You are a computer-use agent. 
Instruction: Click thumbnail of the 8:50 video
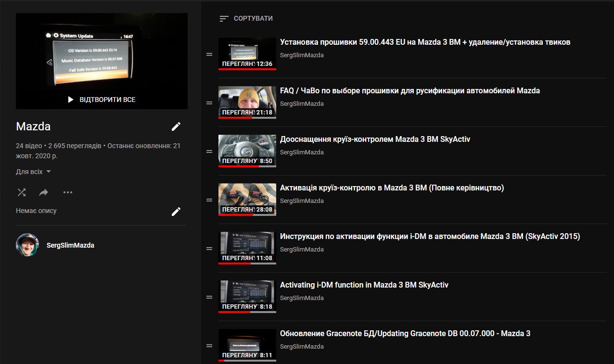point(247,151)
